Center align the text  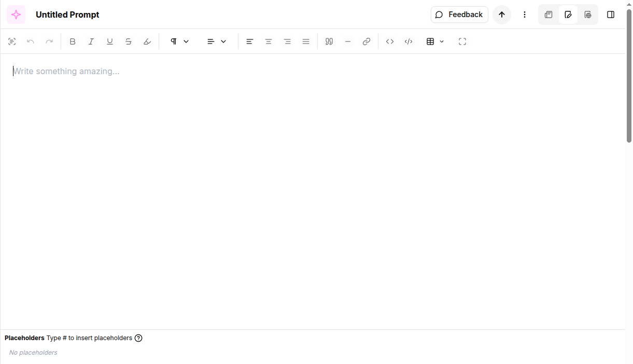tap(269, 41)
